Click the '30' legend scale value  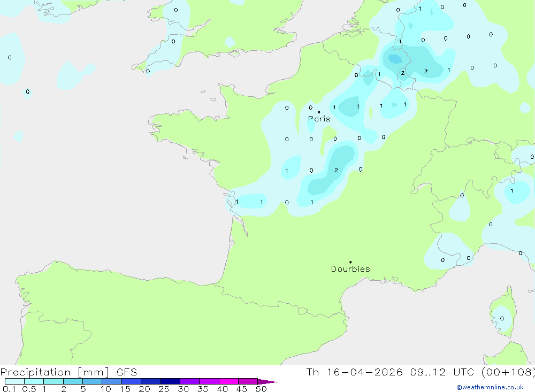[184, 389]
